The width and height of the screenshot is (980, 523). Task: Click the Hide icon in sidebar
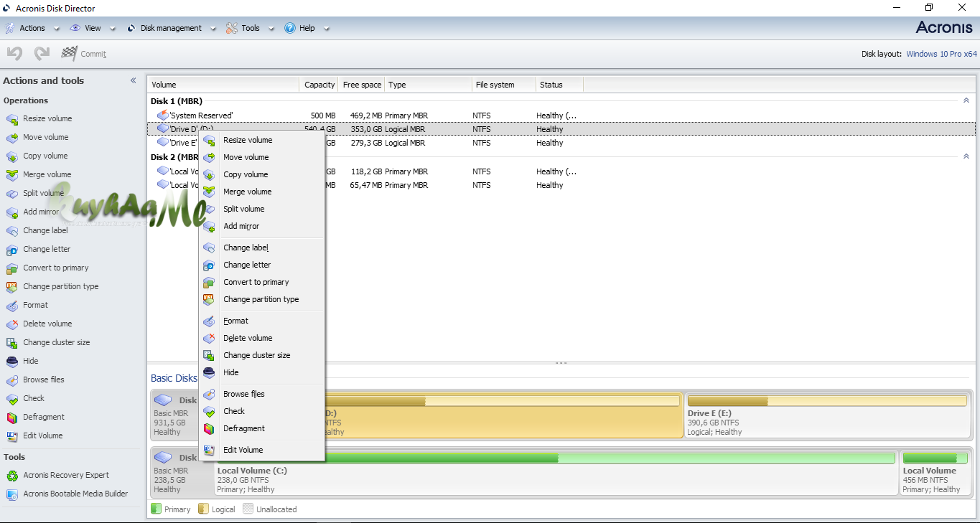[12, 362]
